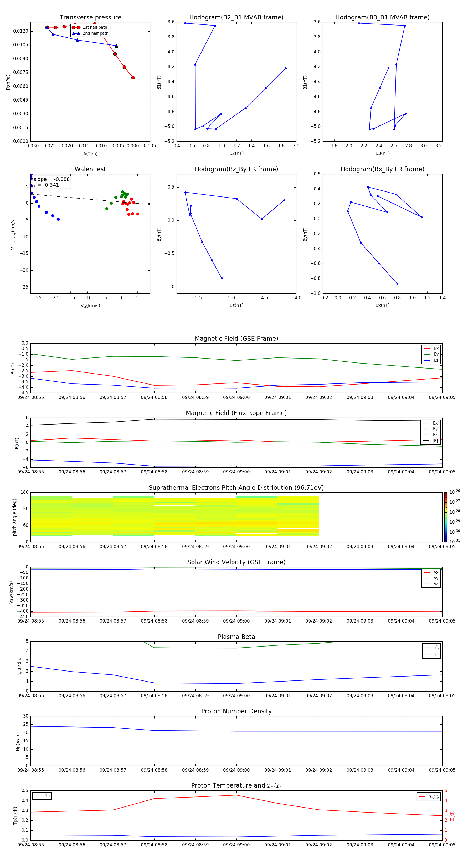The height and width of the screenshot is (868, 473).
Task: Click the '09/24 09:05' tick under Plasma Beta plot
Action: click(442, 696)
